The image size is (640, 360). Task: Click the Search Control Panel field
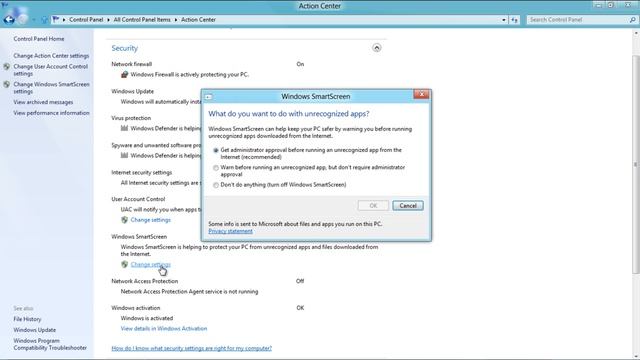click(x=578, y=20)
